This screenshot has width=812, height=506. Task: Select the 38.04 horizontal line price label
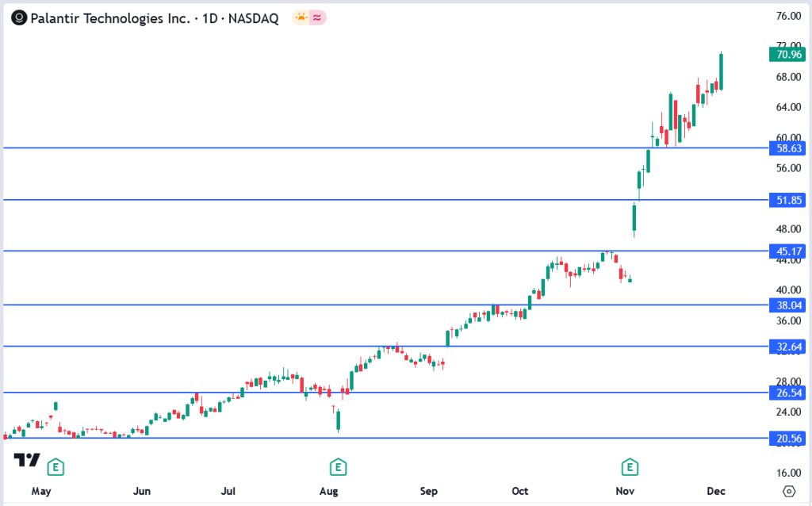(x=787, y=305)
